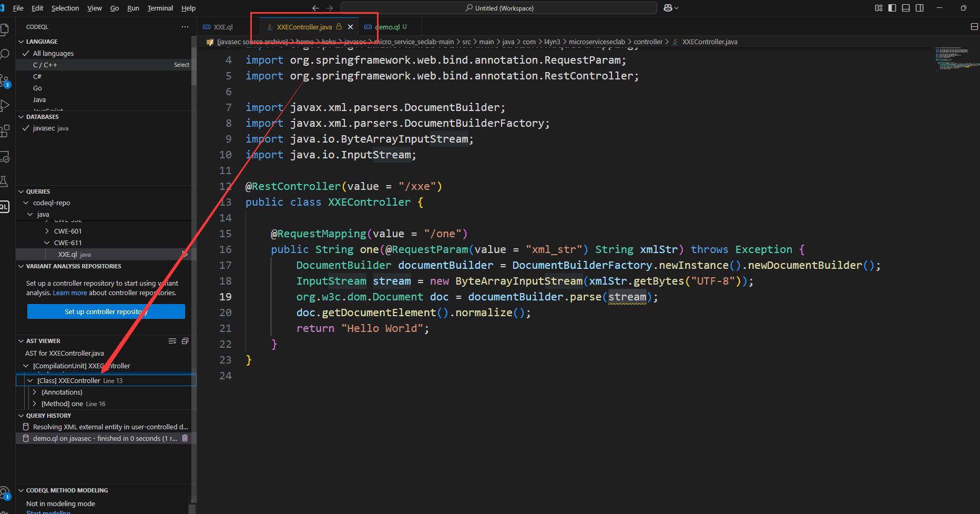The height and width of the screenshot is (514, 980).
Task: Open the Copilot chat menu
Action: click(671, 8)
